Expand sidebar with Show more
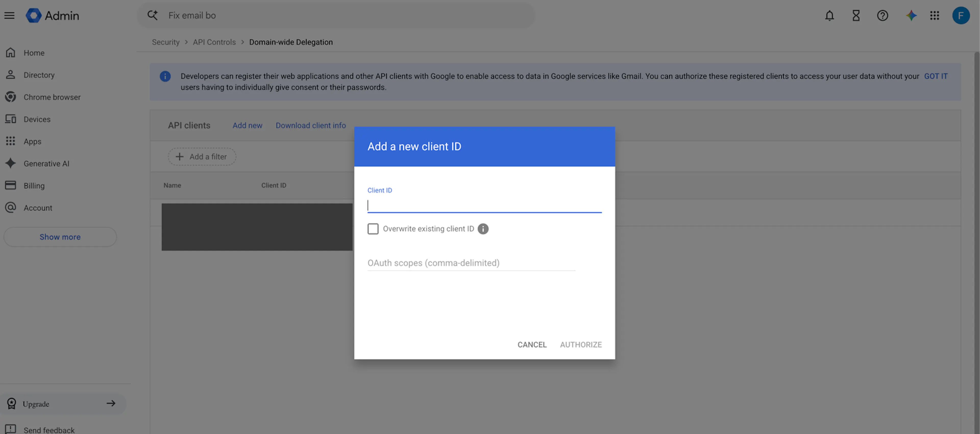Viewport: 980px width, 434px height. click(x=60, y=237)
